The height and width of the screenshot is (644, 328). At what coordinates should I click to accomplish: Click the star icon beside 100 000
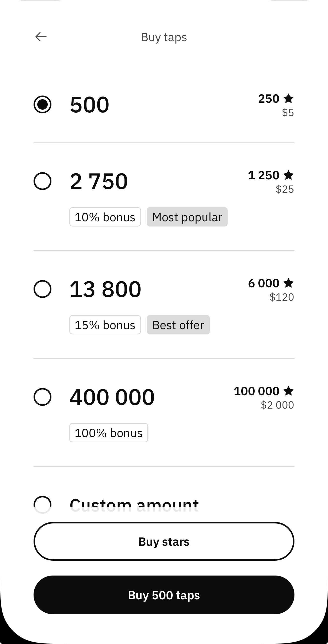[x=288, y=391]
